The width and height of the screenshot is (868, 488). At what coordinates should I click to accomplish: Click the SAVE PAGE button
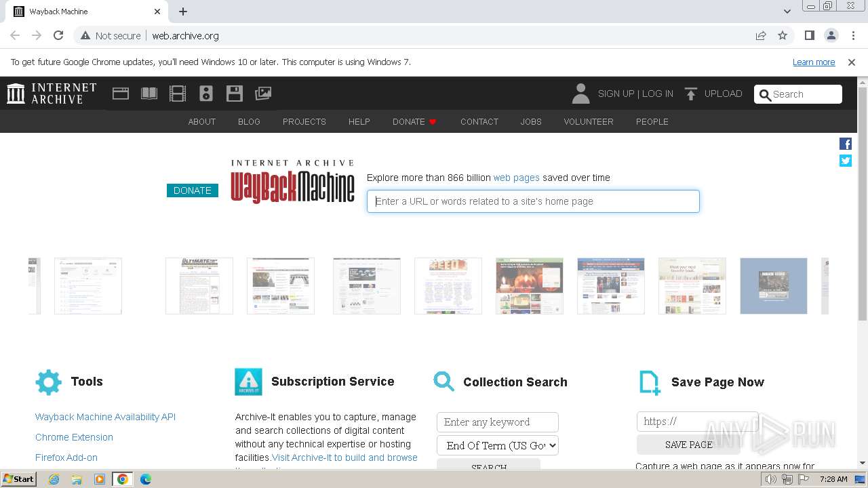(x=688, y=445)
